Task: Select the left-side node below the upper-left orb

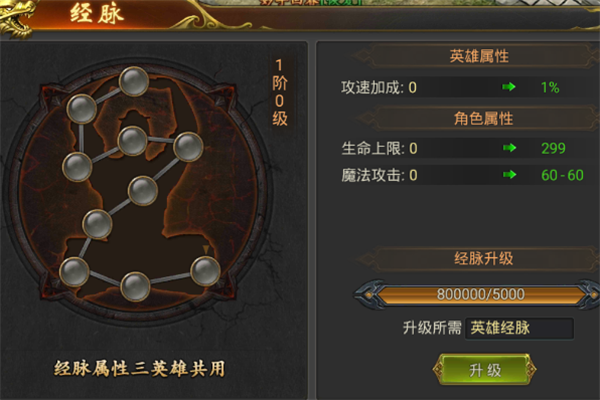Action: pyautogui.click(x=77, y=167)
